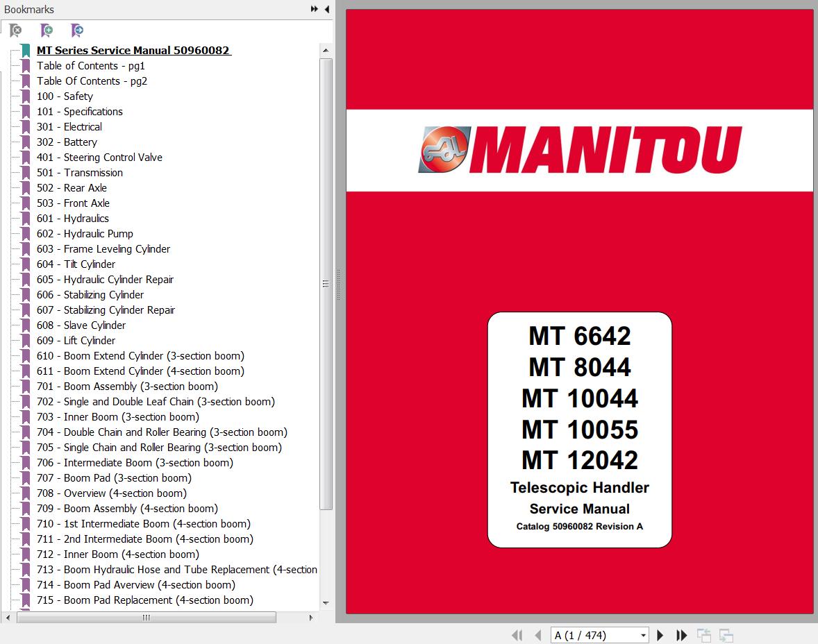Select 606 - Stabilizing Cylinder bookmark
Viewport: 818px width, 644px height.
point(90,295)
